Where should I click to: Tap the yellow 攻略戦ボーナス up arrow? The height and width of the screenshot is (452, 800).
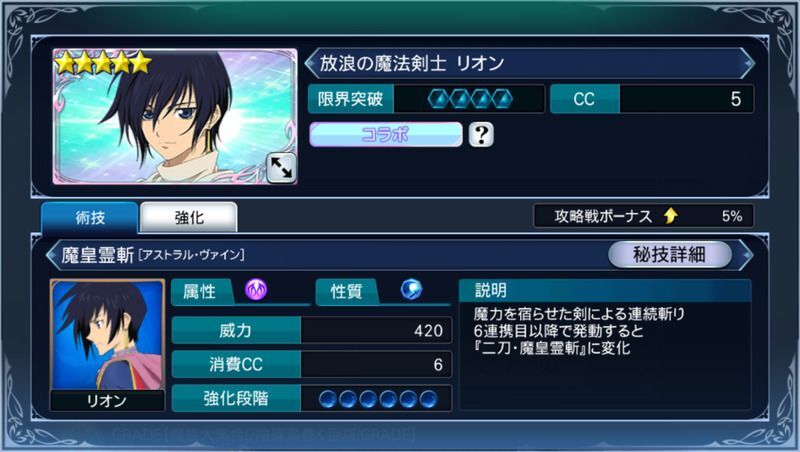tap(670, 216)
